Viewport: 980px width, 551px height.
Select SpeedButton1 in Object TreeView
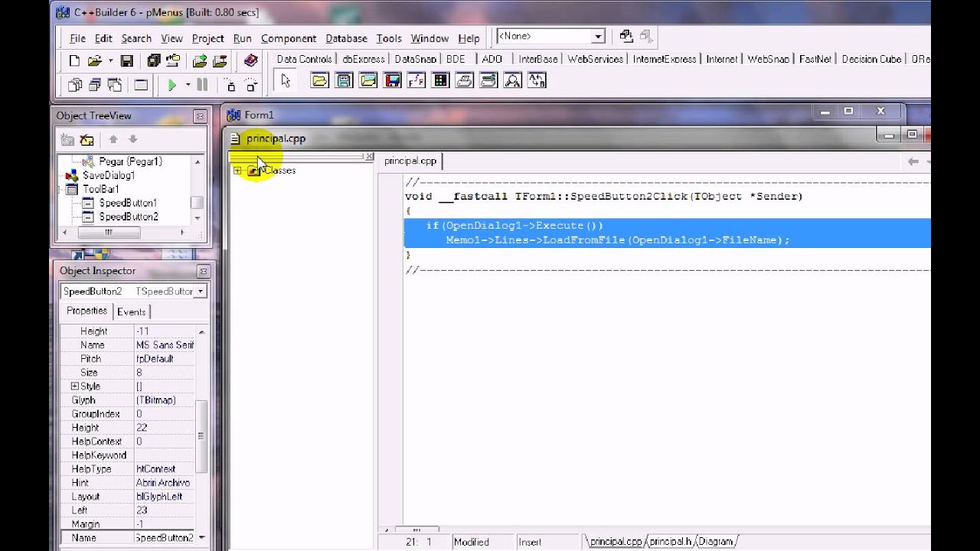click(x=128, y=203)
